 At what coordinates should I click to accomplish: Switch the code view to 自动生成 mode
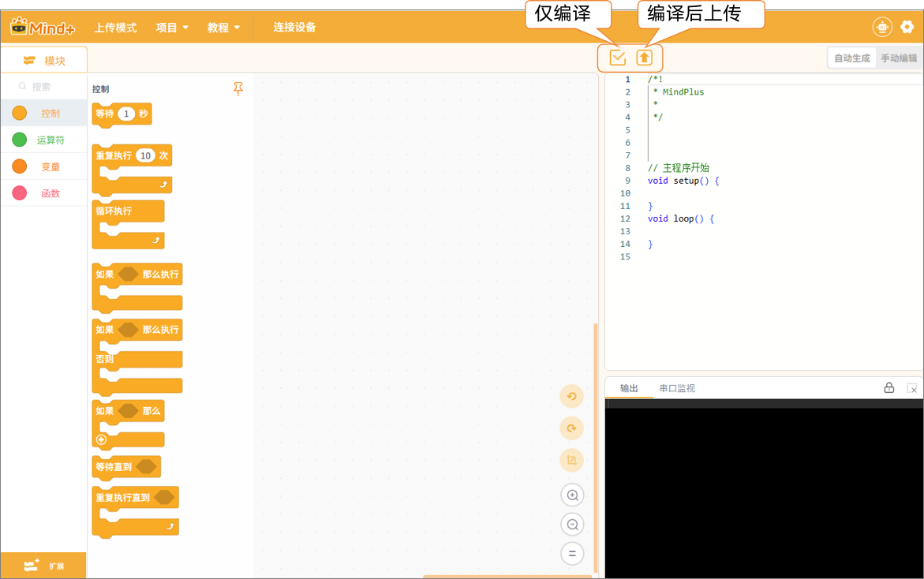(851, 58)
